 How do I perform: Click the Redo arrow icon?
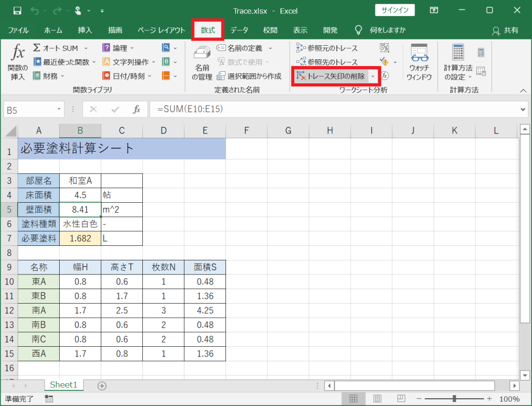pyautogui.click(x=57, y=11)
